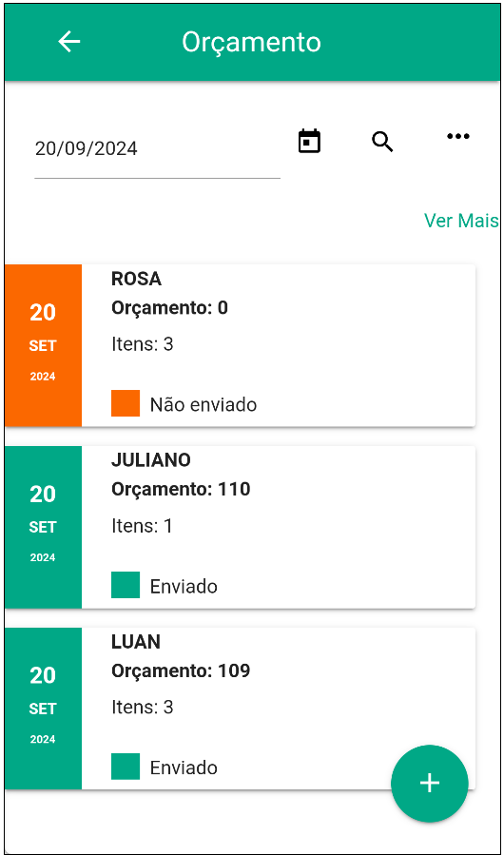The height and width of the screenshot is (855, 504).
Task: Click the 20/09/2024 date input field
Action: pyautogui.click(x=158, y=149)
